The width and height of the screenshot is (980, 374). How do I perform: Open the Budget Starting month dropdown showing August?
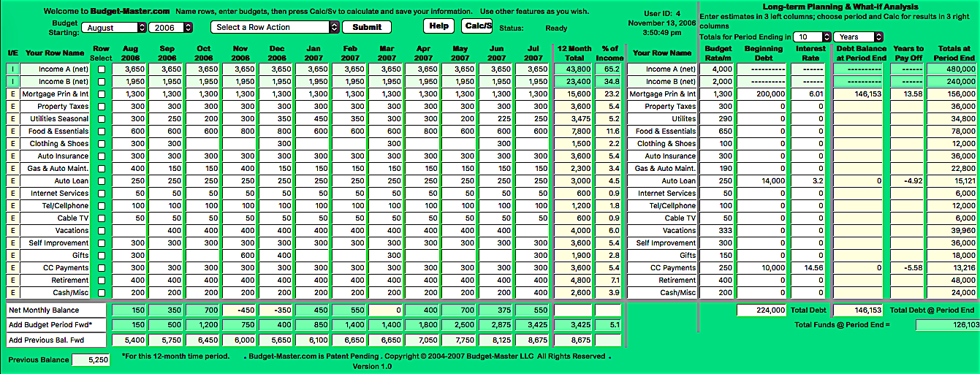pyautogui.click(x=114, y=27)
